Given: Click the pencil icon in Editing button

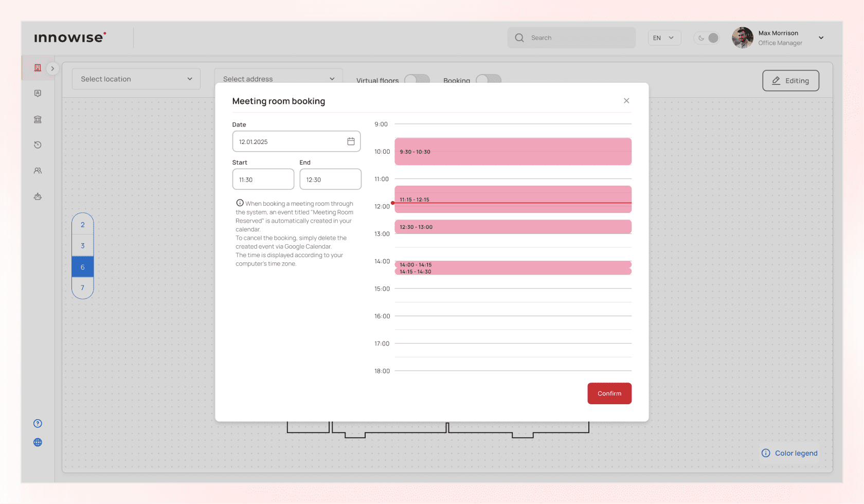Looking at the screenshot, I should [776, 81].
